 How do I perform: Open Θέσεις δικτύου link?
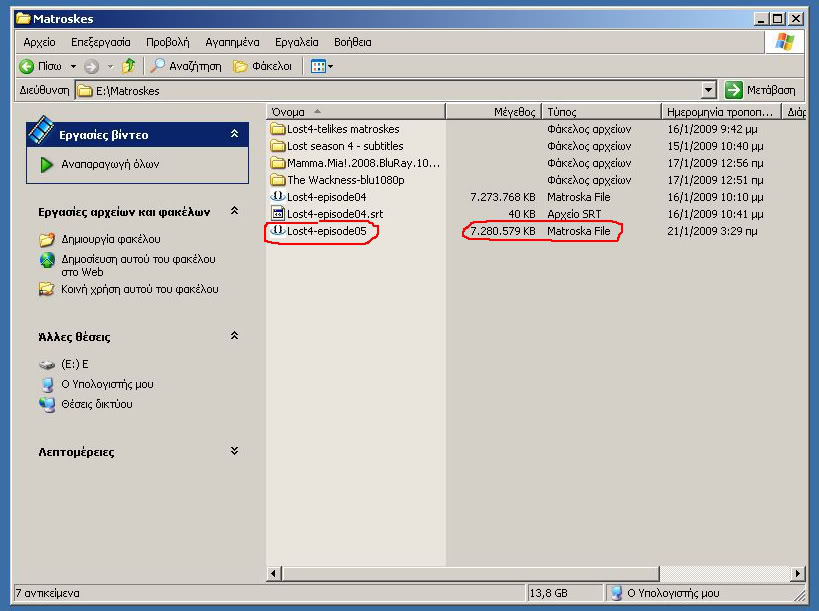tap(97, 404)
